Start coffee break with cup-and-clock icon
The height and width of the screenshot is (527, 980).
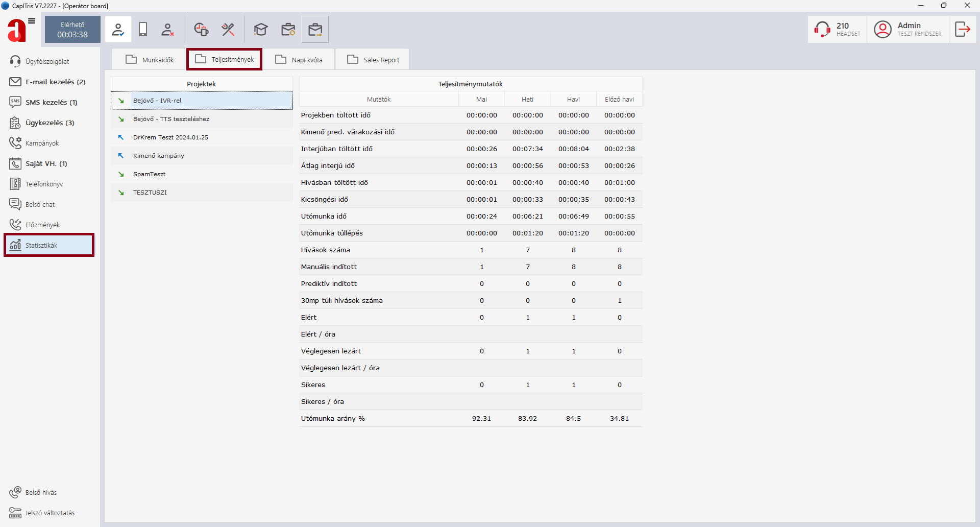pyautogui.click(x=201, y=30)
